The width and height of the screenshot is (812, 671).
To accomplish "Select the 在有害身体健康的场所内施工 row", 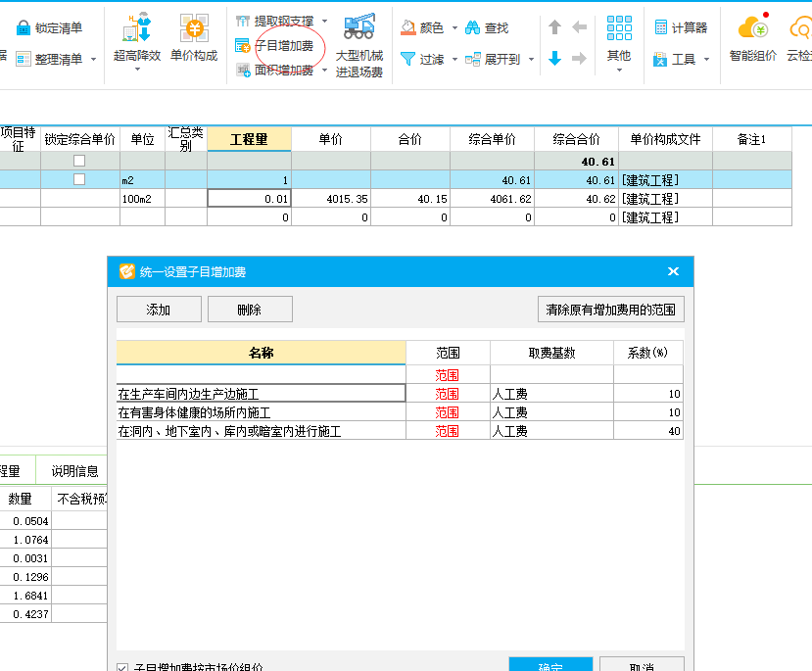I will click(261, 412).
